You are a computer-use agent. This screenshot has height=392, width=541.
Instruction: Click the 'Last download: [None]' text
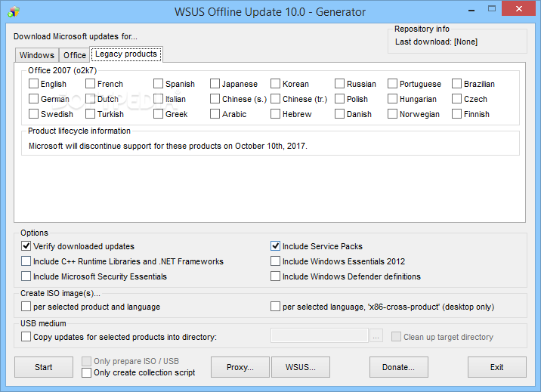[x=436, y=42]
